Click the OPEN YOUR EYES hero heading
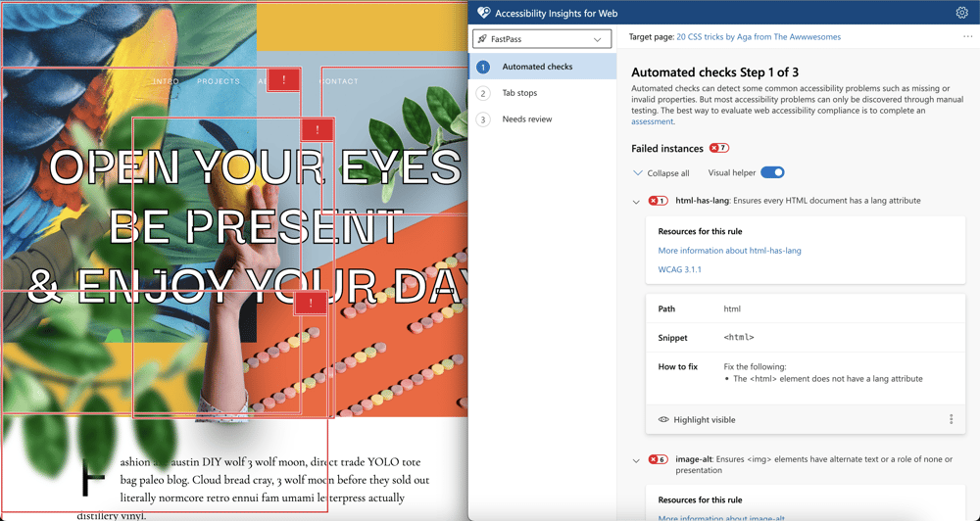The image size is (980, 521). coord(255,166)
